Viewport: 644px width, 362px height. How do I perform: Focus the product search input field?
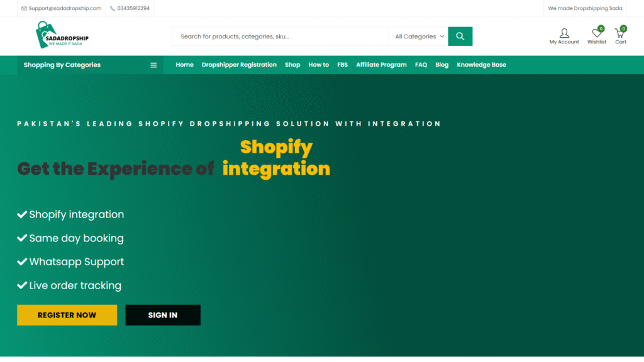[x=280, y=36]
